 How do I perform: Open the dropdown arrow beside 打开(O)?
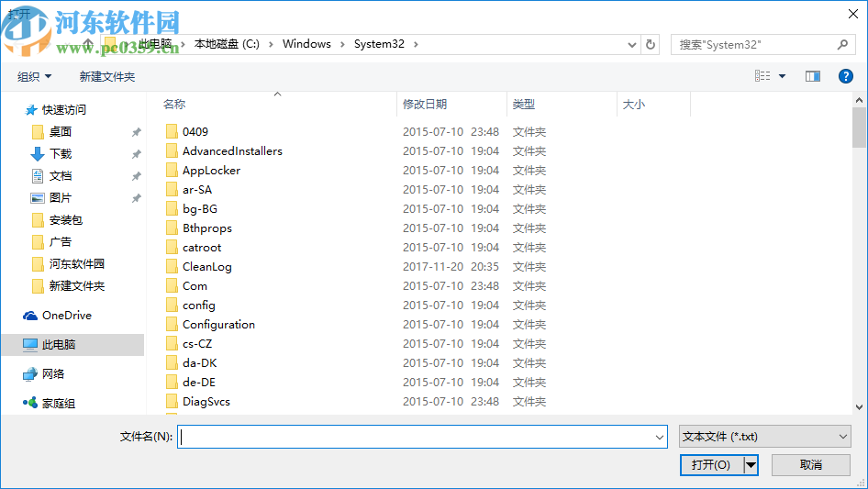(x=751, y=464)
